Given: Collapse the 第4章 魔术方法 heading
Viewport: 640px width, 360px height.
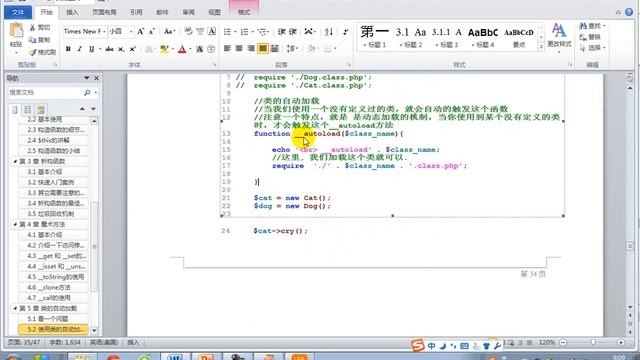Looking at the screenshot, I should point(15,224).
